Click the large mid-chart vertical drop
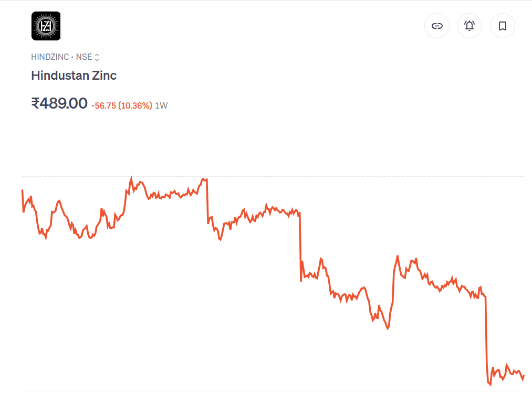The height and width of the screenshot is (395, 532). coord(300,247)
